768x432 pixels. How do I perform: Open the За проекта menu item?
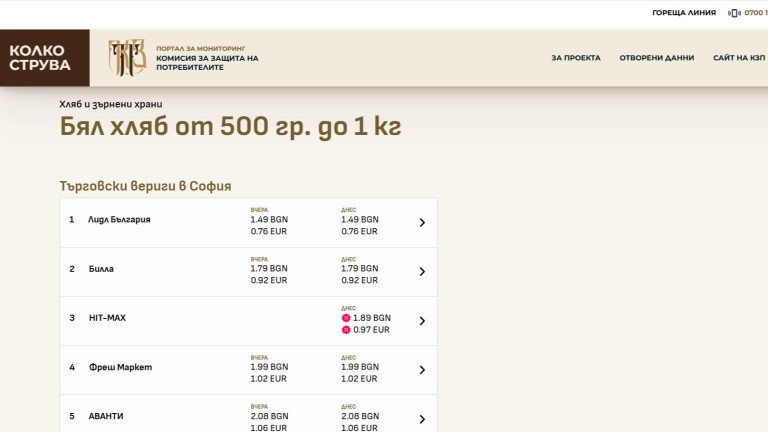[x=576, y=58]
